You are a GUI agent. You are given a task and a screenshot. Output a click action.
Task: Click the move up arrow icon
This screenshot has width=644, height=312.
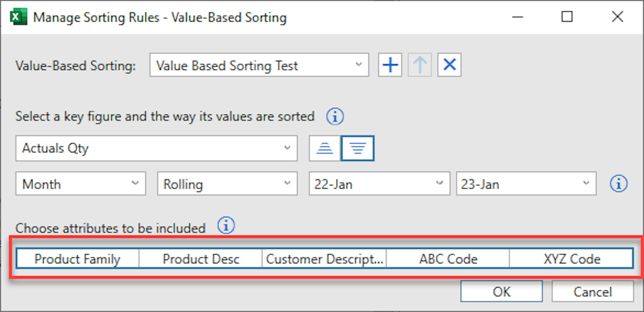pos(420,65)
